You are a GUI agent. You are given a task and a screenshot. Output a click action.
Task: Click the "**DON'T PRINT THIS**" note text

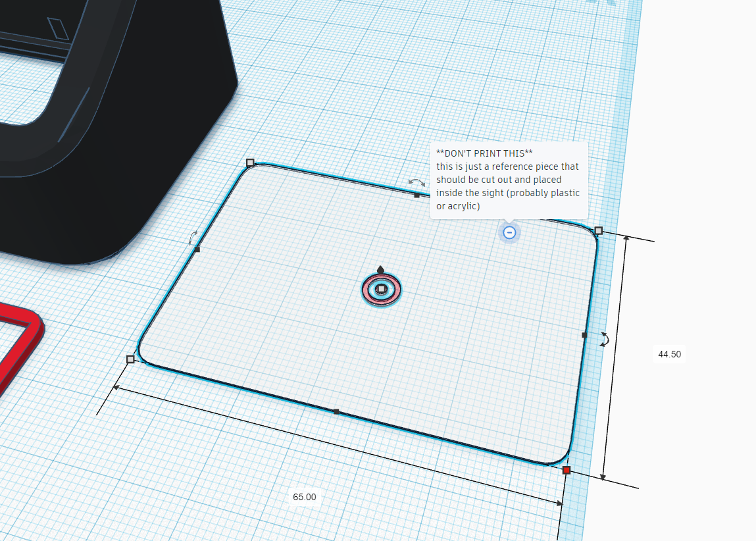coord(484,153)
